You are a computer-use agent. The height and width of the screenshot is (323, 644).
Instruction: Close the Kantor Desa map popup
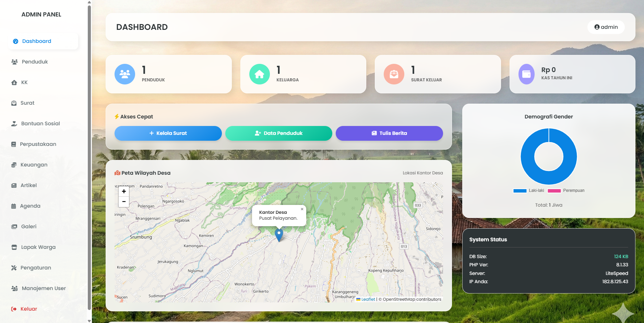click(x=302, y=209)
